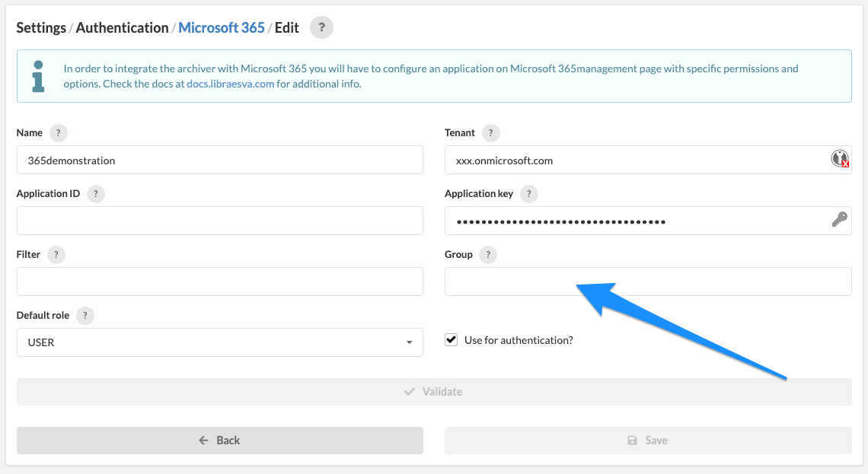This screenshot has height=474, width=868.
Task: Click the help icon beside Name label
Action: [x=58, y=132]
